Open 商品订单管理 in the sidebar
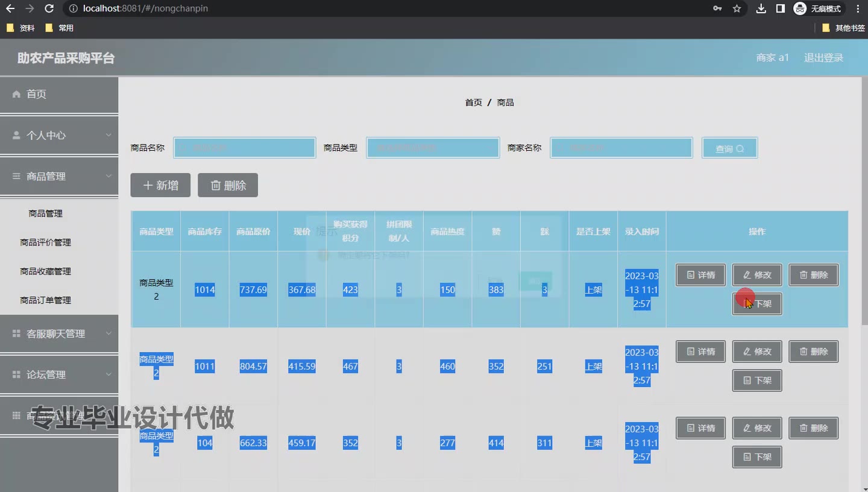The image size is (868, 492). click(x=46, y=300)
